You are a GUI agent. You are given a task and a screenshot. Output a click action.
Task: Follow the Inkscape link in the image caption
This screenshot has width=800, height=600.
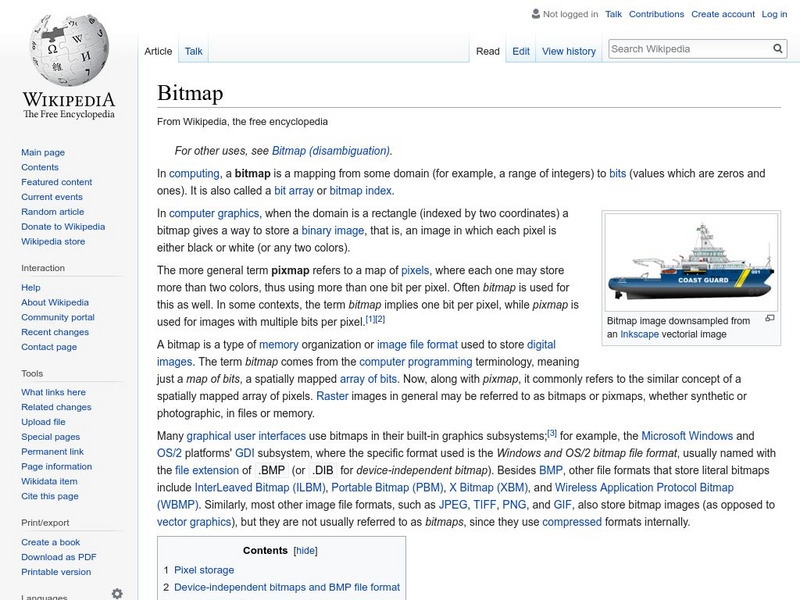click(x=640, y=335)
